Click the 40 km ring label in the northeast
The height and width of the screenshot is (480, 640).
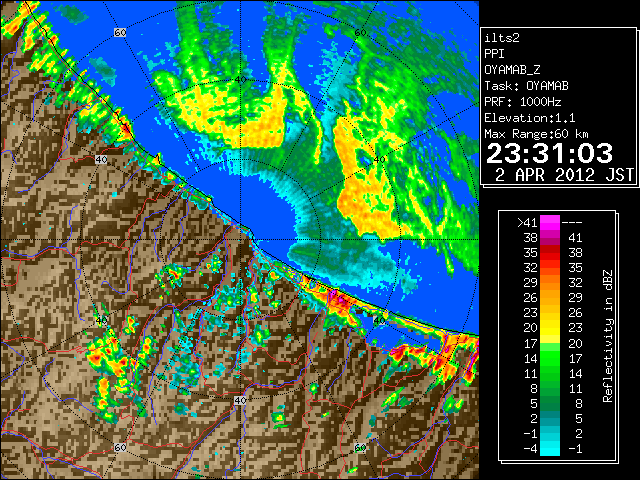[380, 160]
